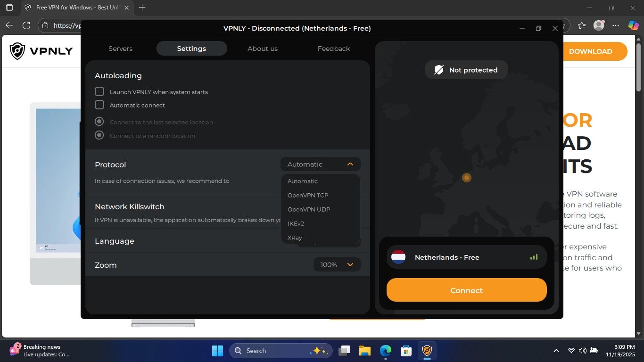Click the VPNLY shield logo on webpage
Image resolution: width=644 pixels, height=362 pixels.
click(17, 51)
